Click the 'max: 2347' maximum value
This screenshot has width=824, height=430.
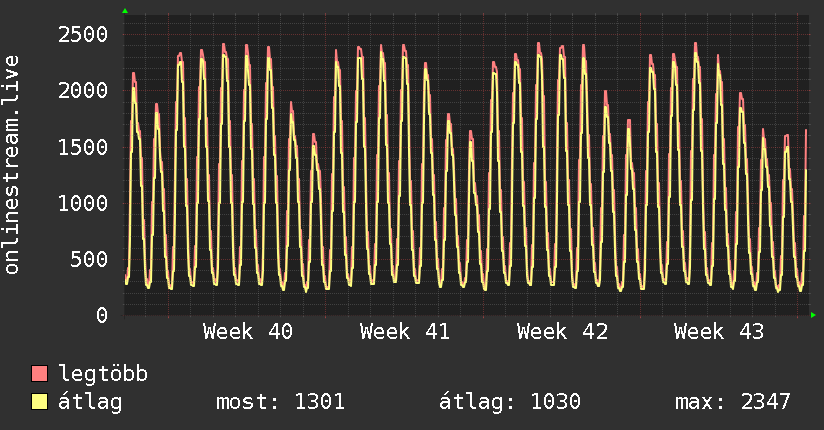(x=733, y=402)
